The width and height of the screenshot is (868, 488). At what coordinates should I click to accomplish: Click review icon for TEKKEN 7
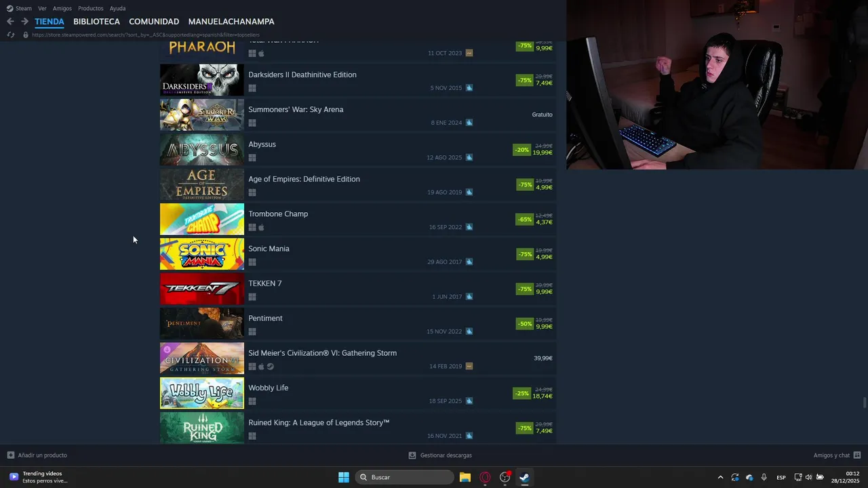469,296
